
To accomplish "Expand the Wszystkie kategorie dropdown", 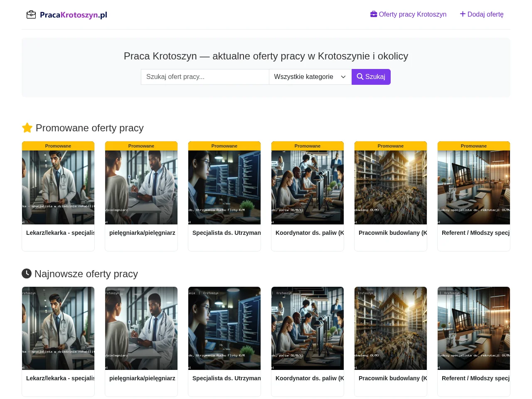I will 310,77.
